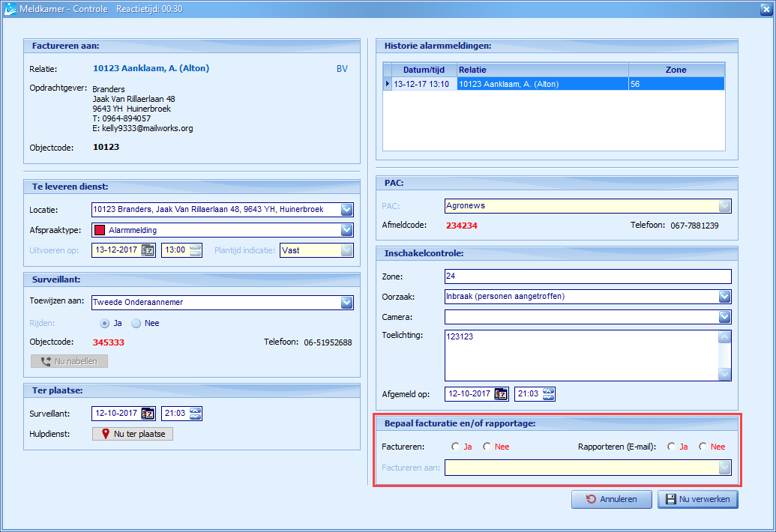Click the BV link
The height and width of the screenshot is (532, 776).
[x=342, y=69]
